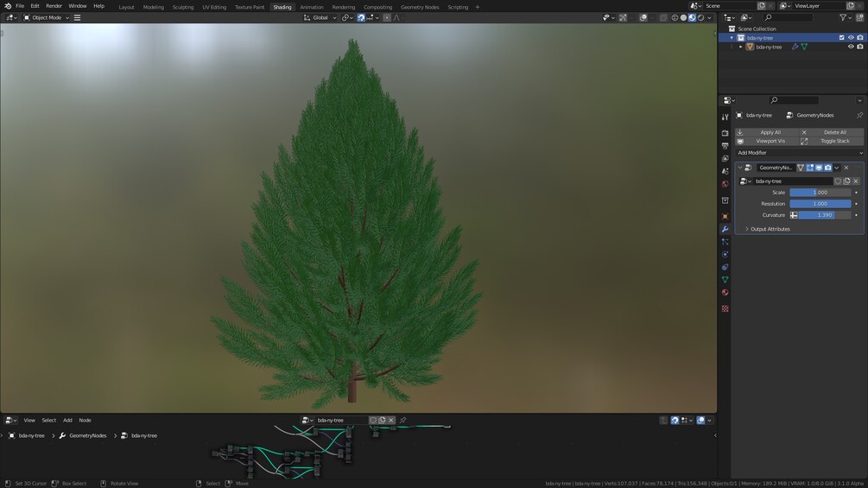The width and height of the screenshot is (868, 488).
Task: Pin the node editor's bda-ny-tree node group
Action: pos(403,421)
